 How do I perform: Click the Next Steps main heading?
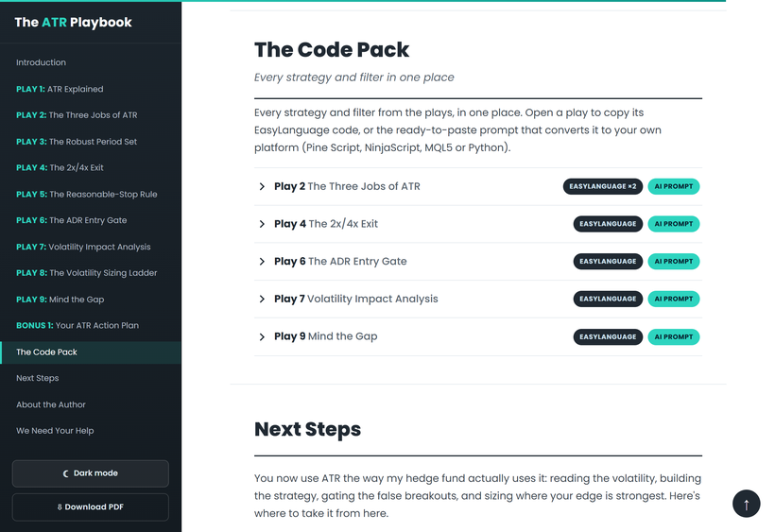coord(307,429)
